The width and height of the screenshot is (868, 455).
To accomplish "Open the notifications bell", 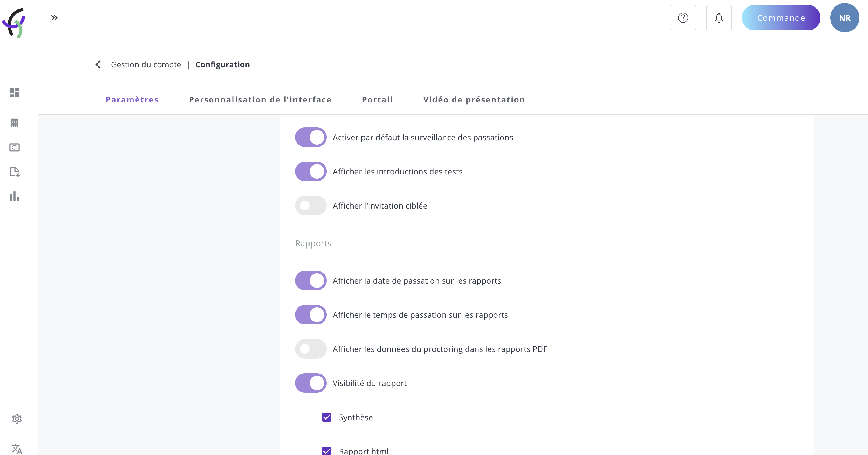I will coord(719,18).
